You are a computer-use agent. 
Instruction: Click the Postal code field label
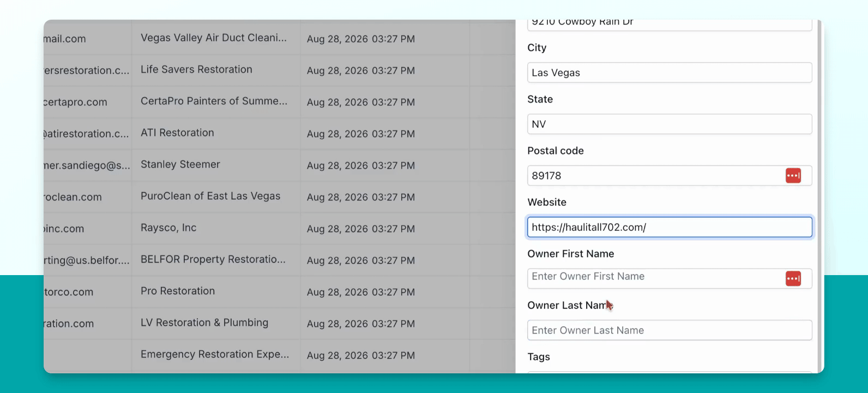pos(556,151)
